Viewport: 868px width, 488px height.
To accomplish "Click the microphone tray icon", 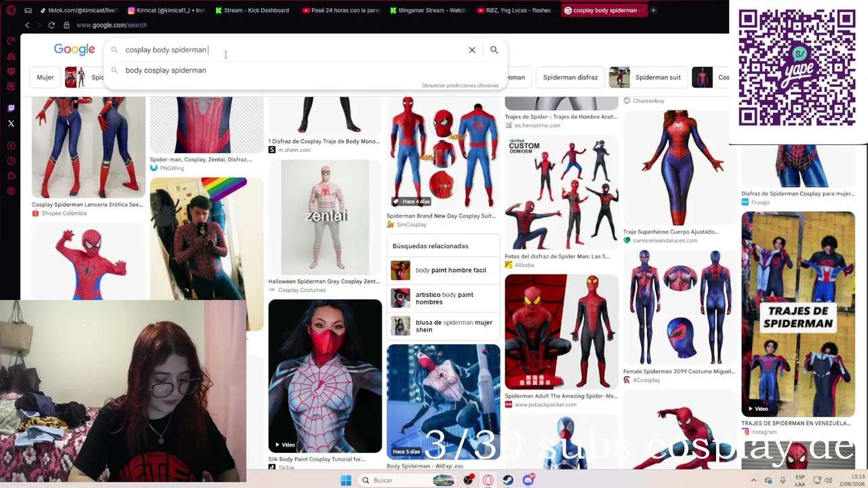I will (x=783, y=481).
